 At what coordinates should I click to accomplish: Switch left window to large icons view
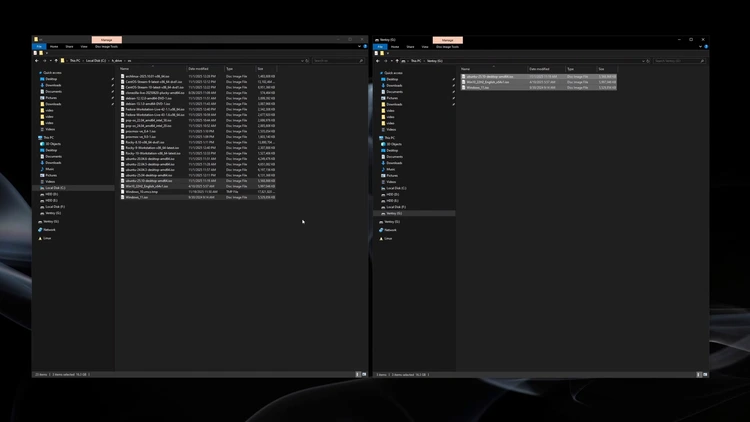364,374
